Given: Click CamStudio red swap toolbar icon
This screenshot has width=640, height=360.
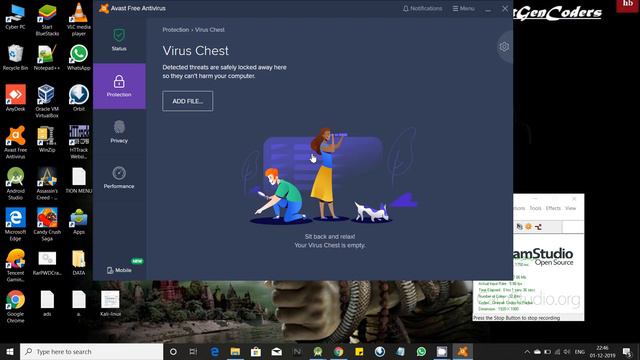Looking at the screenshot, I should click(538, 227).
